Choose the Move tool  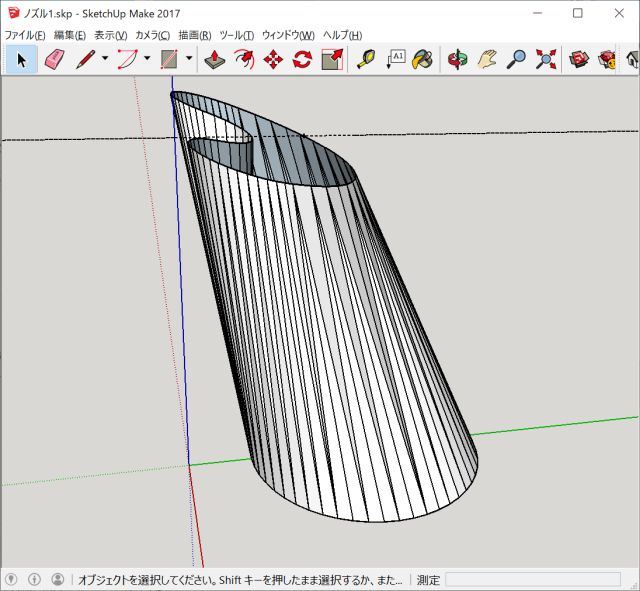click(x=272, y=59)
